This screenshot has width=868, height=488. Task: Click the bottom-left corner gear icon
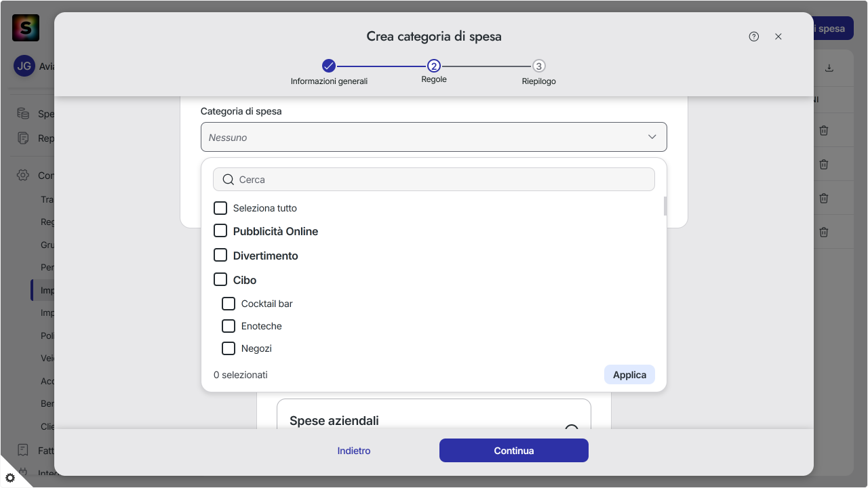pos(10,478)
